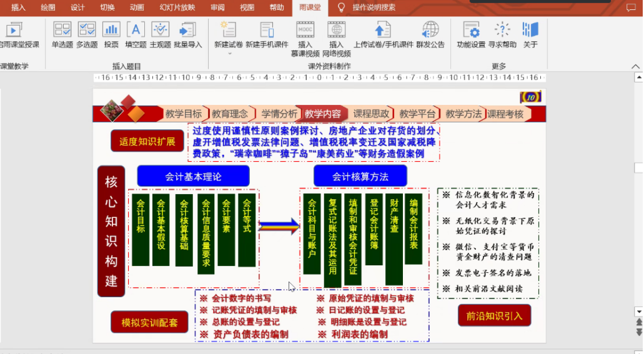Insert a 单选题 single-choice question

point(62,36)
